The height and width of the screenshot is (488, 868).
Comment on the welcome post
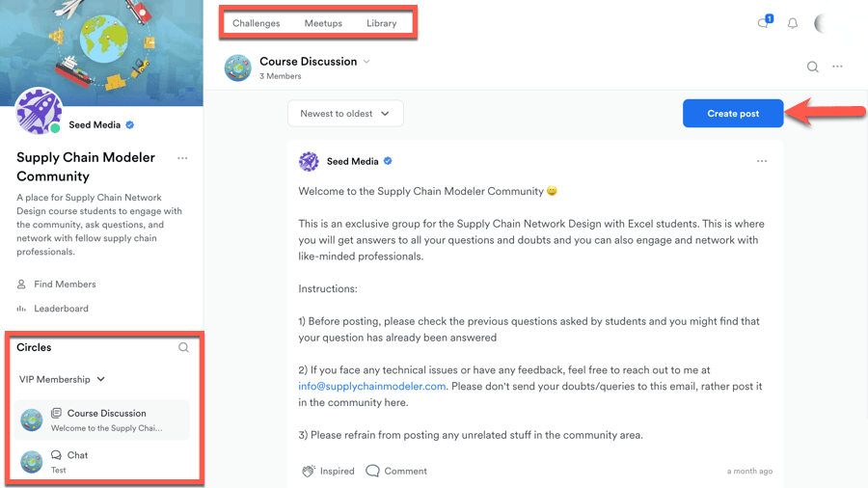point(396,471)
